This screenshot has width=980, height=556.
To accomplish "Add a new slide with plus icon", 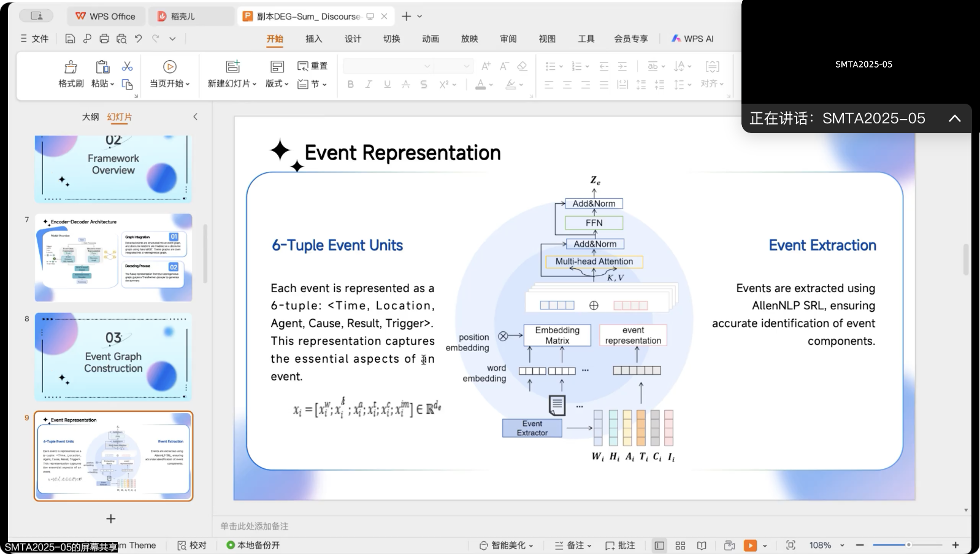I will [111, 519].
